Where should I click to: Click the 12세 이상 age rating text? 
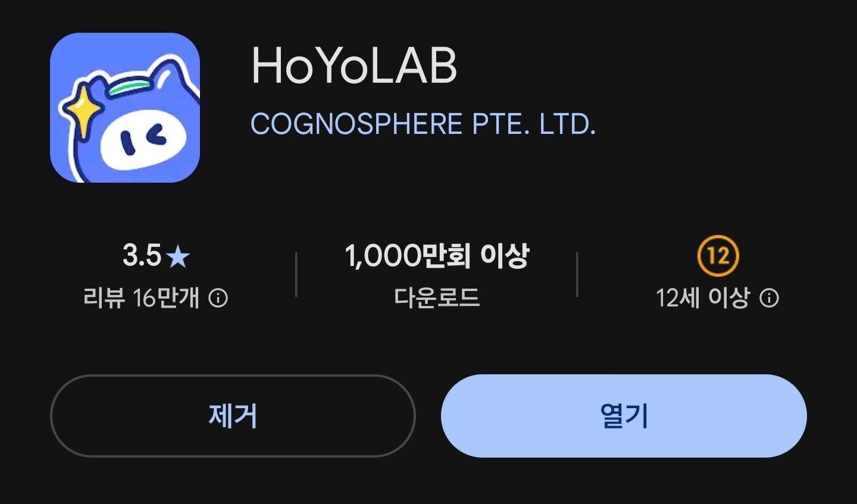703,298
